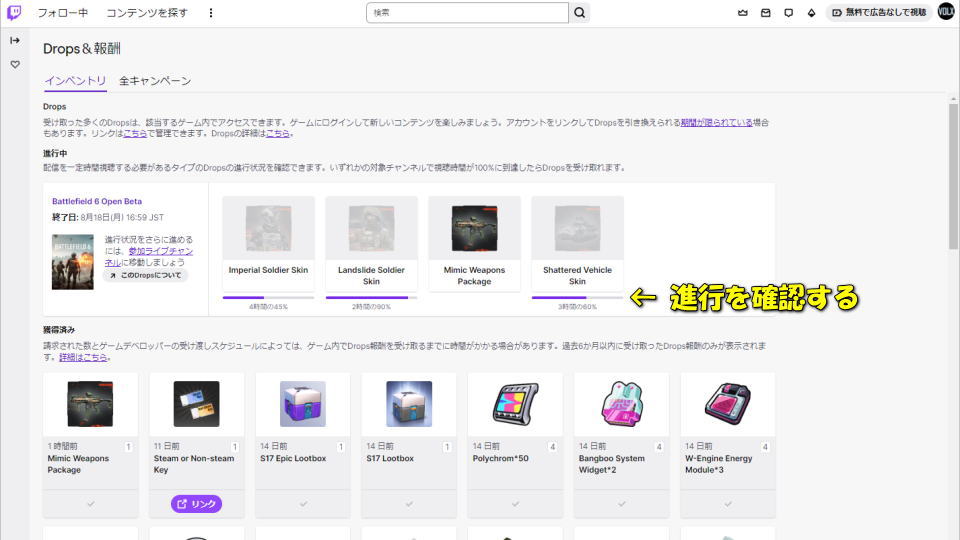Focus the top search field
This screenshot has width=960, height=540.
pos(467,13)
